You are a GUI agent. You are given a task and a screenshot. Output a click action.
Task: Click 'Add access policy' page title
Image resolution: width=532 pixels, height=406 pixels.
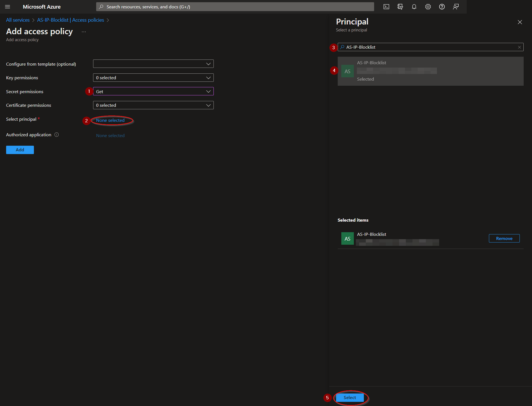[x=39, y=31]
